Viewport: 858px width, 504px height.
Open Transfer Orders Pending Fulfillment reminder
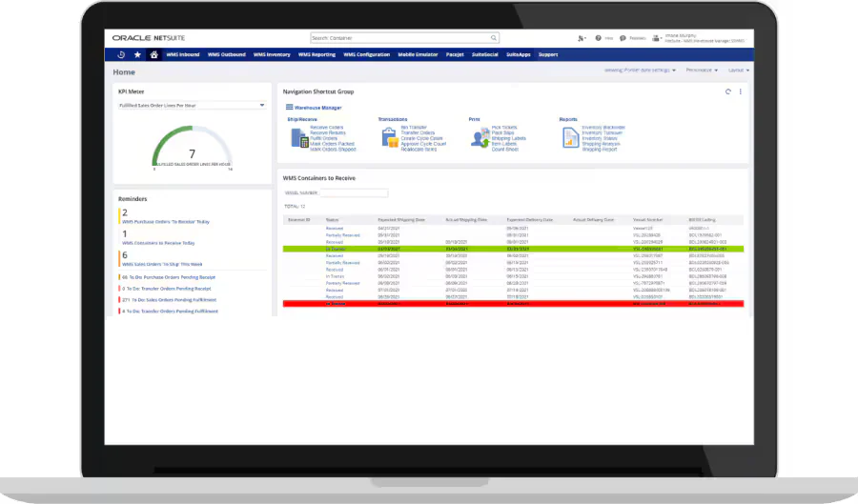[170, 312]
